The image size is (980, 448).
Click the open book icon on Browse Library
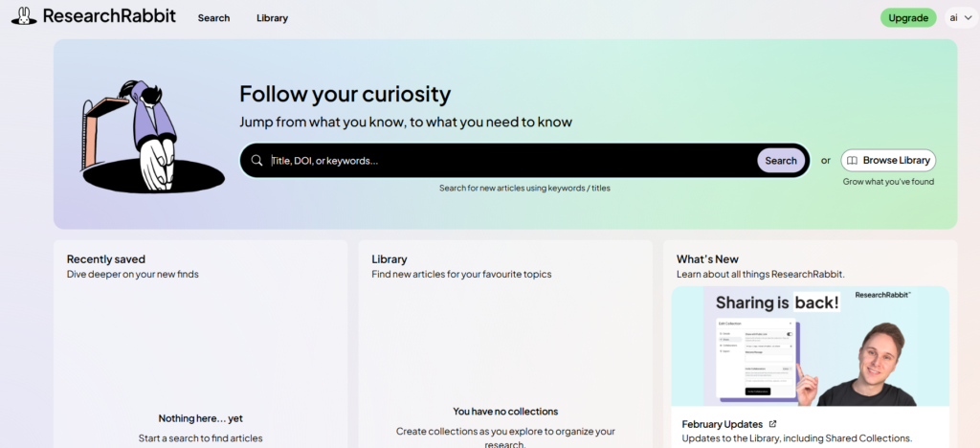tap(853, 161)
